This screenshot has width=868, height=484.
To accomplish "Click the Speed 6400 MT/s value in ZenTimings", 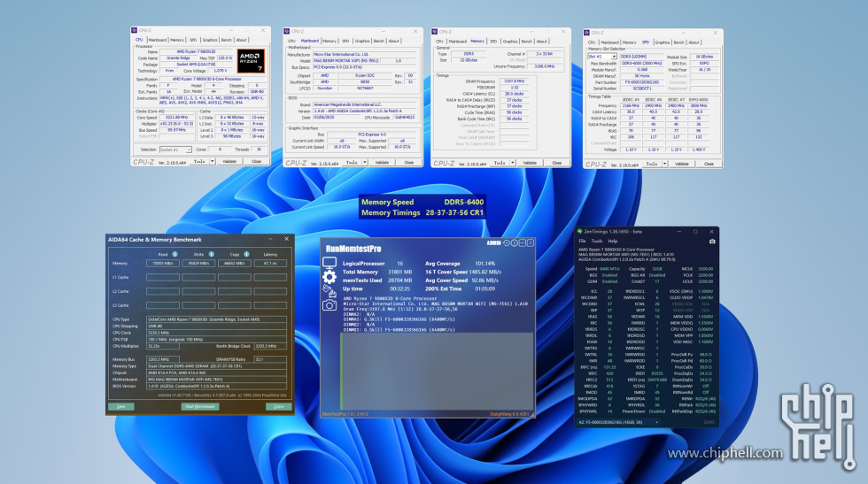I will coord(609,269).
